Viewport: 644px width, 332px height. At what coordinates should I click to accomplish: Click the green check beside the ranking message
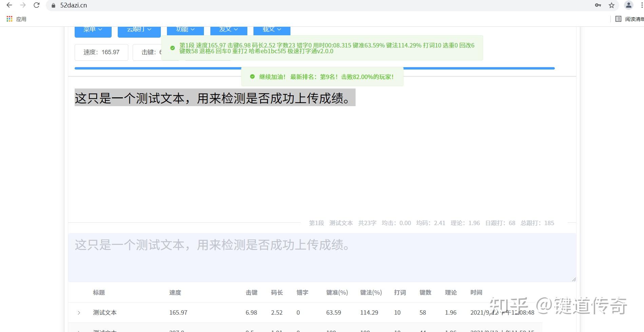(252, 77)
